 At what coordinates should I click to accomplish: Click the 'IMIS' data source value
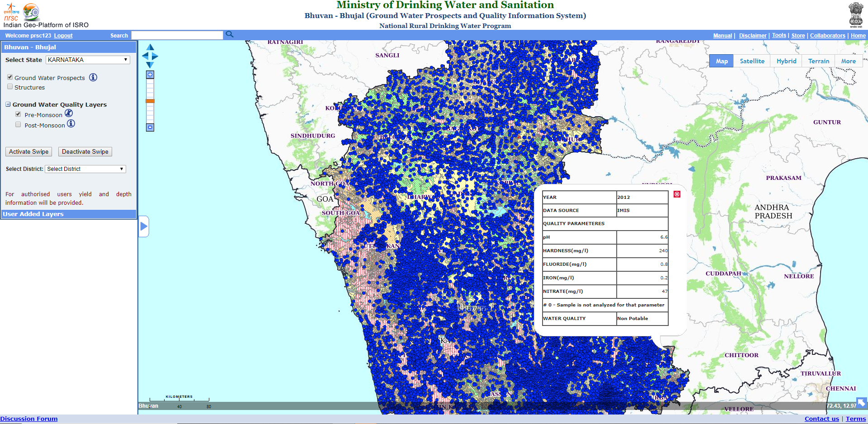(623, 210)
